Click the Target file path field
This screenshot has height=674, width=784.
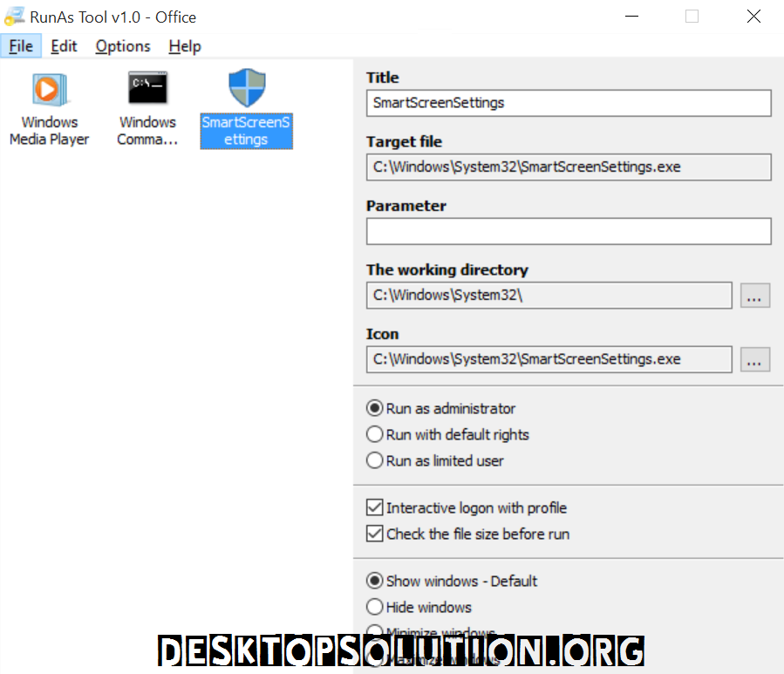569,167
